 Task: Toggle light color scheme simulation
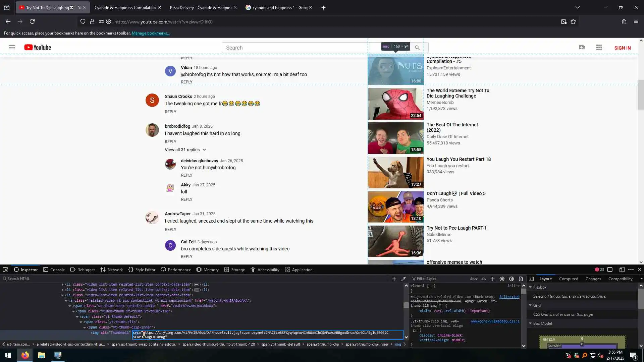[x=502, y=279]
